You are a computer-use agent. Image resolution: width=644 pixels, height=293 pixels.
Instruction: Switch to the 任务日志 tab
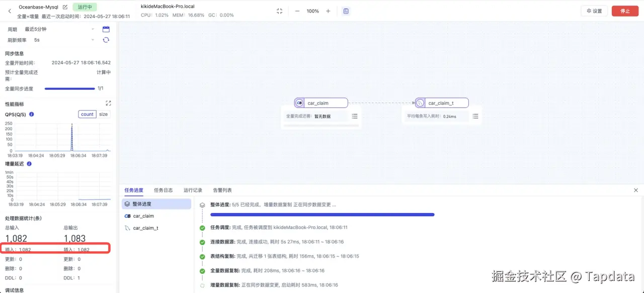[164, 190]
